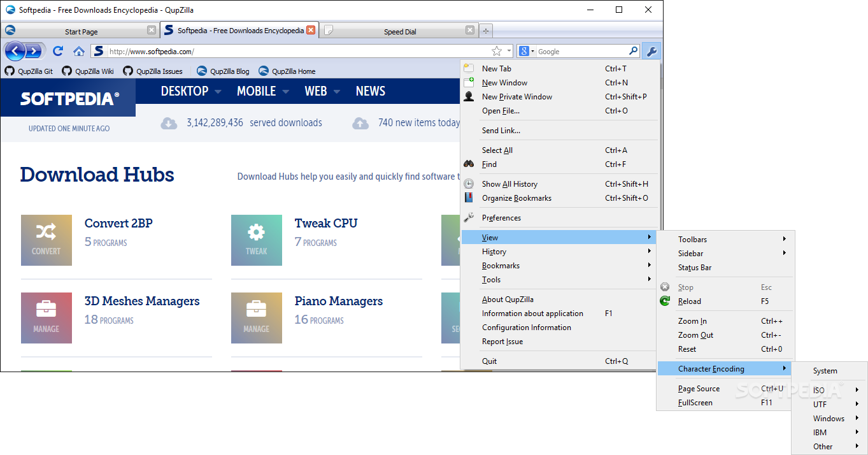Open the Convert 2BP link
Image resolution: width=868 pixels, height=455 pixels.
click(x=118, y=223)
